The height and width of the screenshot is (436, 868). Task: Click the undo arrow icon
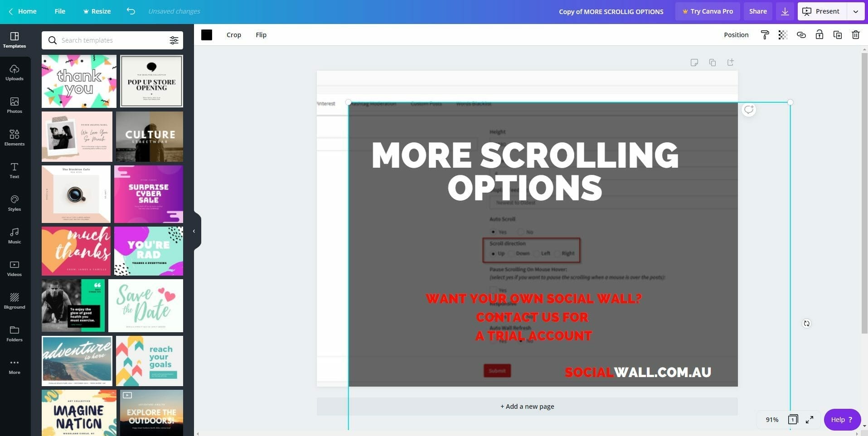(x=131, y=11)
